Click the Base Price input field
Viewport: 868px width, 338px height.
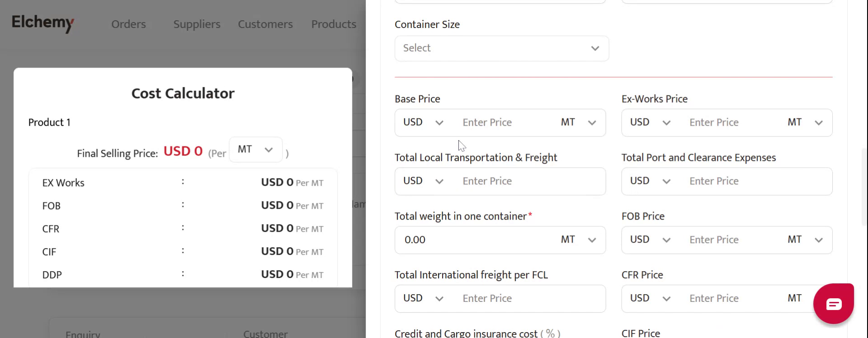click(504, 122)
